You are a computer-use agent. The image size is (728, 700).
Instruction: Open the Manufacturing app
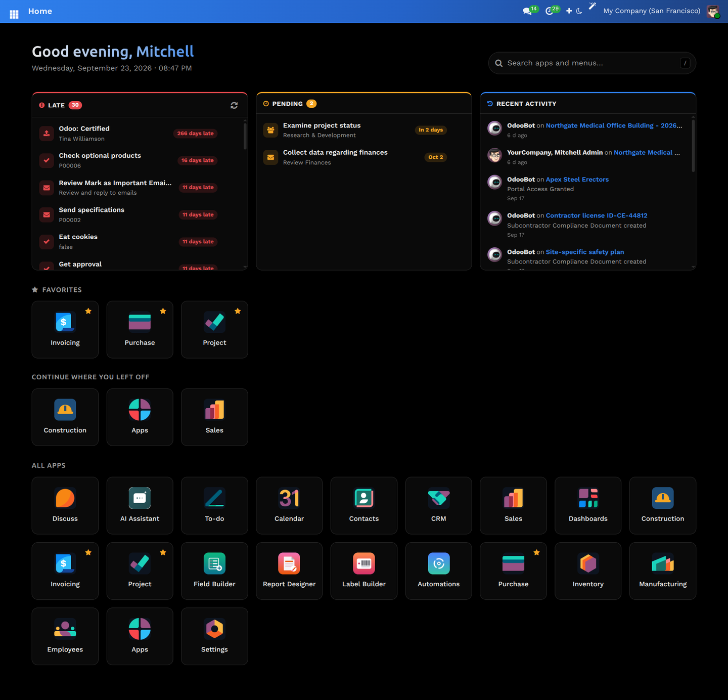point(663,571)
